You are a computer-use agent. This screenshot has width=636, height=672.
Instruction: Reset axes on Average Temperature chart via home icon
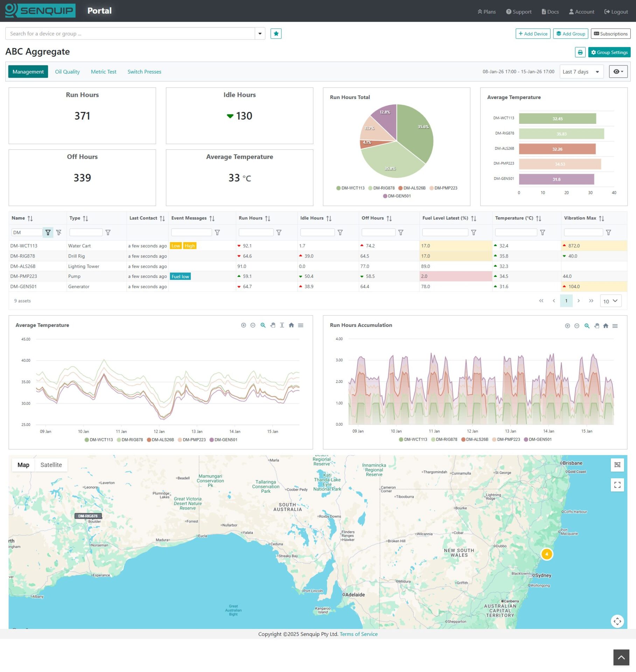291,325
